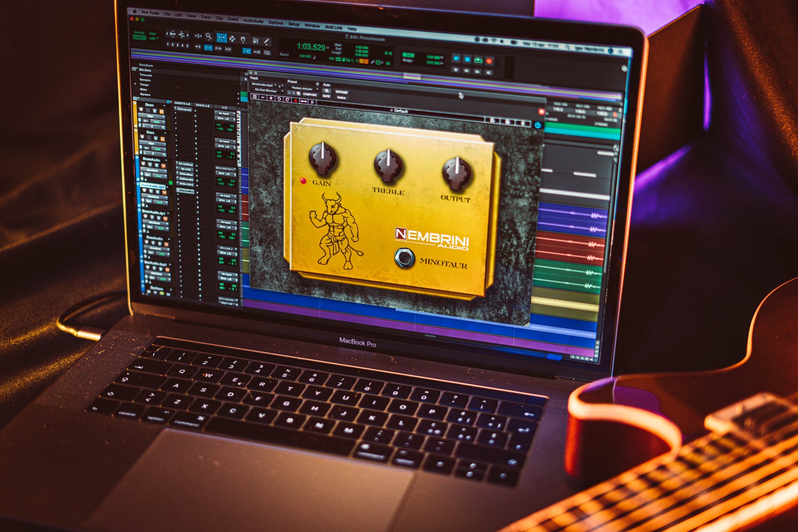The image size is (798, 532).
Task: Click the INSERTS A-E column header
Action: coord(183,103)
